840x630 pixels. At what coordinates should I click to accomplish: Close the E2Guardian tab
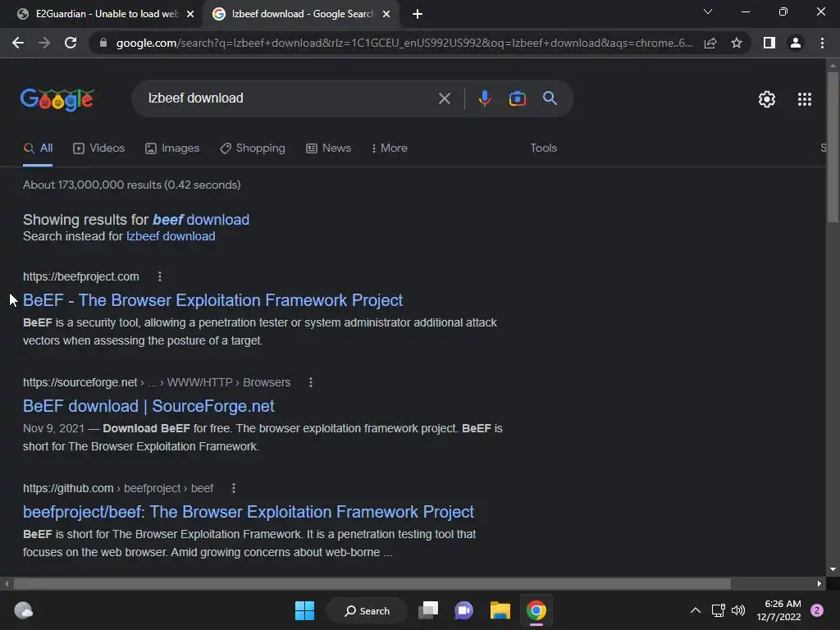189,14
